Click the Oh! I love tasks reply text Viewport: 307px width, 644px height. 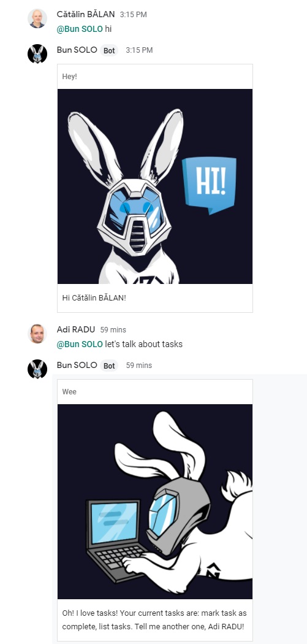[x=154, y=620]
